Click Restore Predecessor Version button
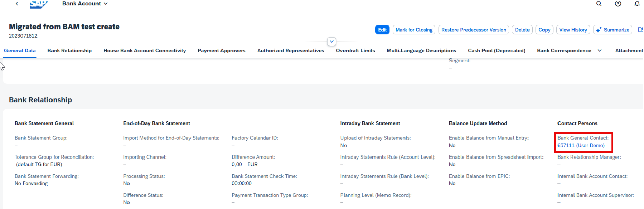 tap(474, 30)
